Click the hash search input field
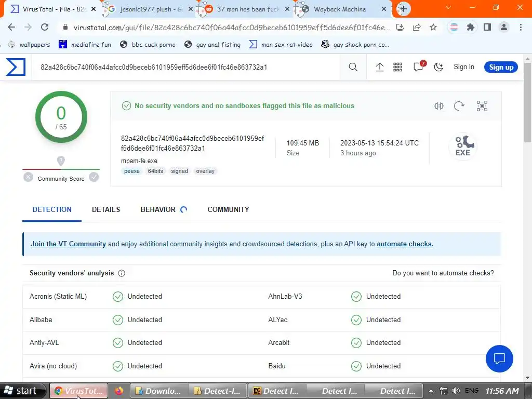The height and width of the screenshot is (399, 532). tap(187, 67)
